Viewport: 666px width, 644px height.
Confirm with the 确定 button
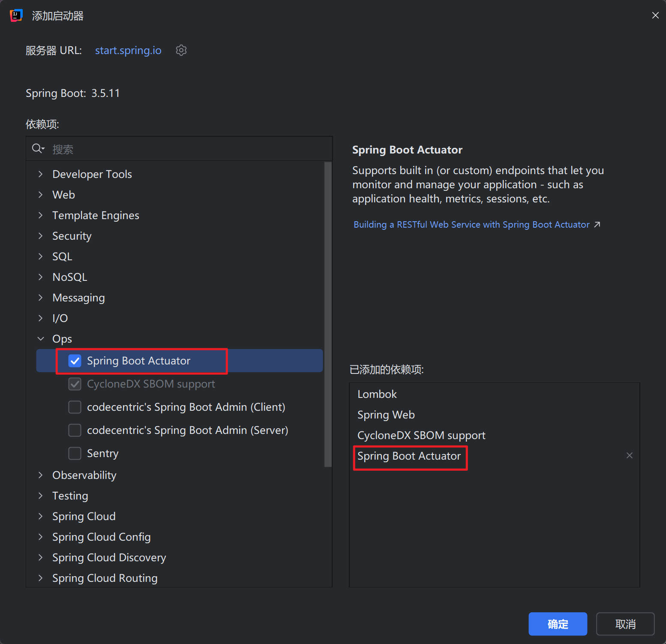coord(557,624)
